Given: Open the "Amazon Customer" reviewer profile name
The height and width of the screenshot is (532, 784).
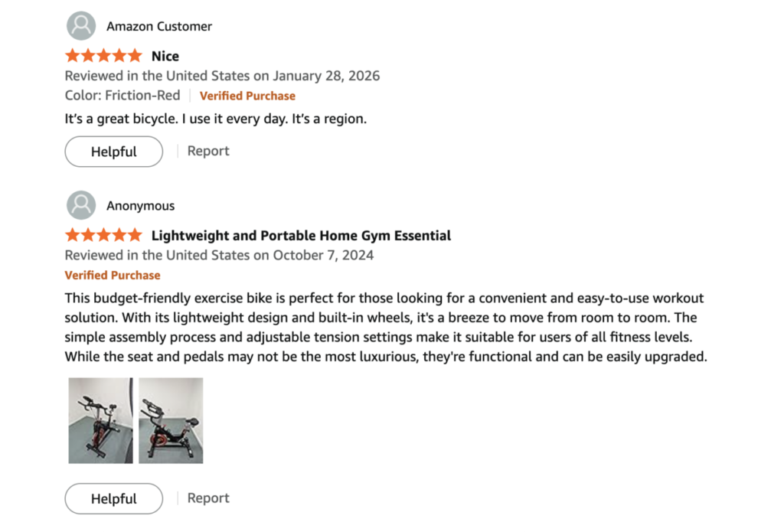Looking at the screenshot, I should pos(159,26).
